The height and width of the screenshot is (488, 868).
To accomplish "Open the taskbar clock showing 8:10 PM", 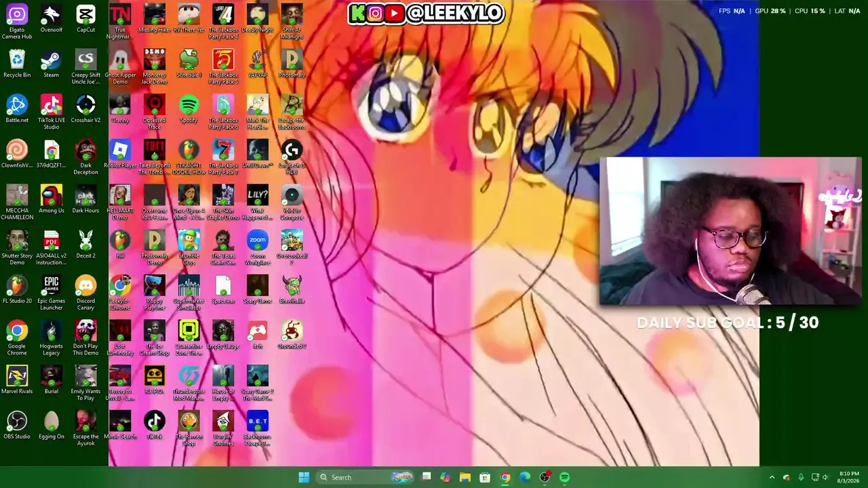I will 849,477.
